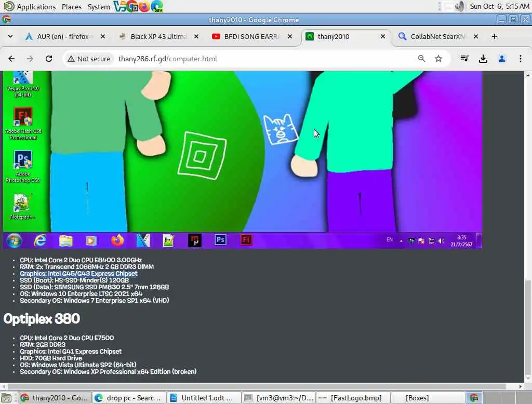Viewport: 532px width, 404px height.
Task: Bookmark this page with the star icon
Action: (438, 59)
